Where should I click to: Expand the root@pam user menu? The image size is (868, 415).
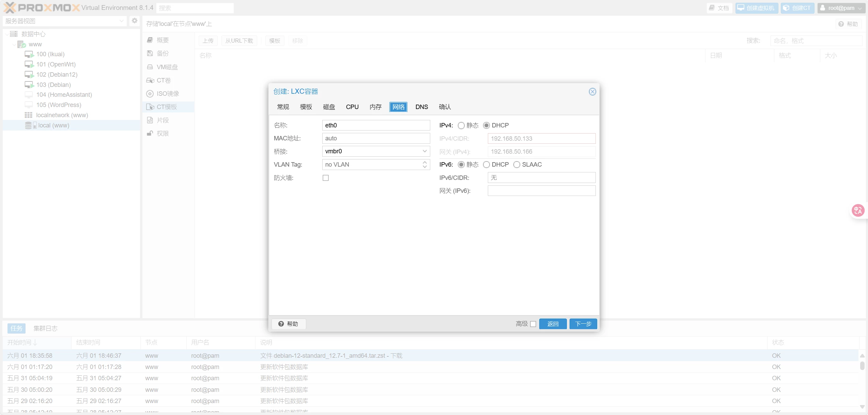pos(841,8)
